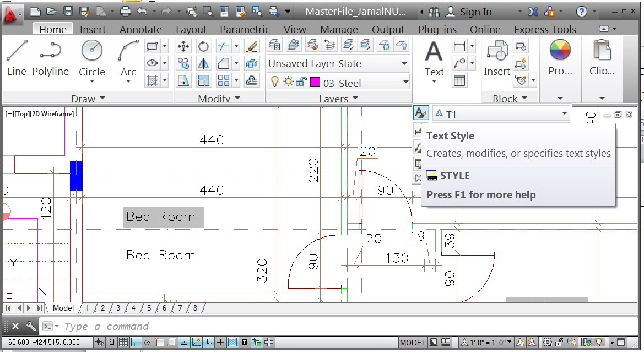Toggle the layer lock icon for 03 Steel
The image size is (644, 352).
[x=301, y=82]
